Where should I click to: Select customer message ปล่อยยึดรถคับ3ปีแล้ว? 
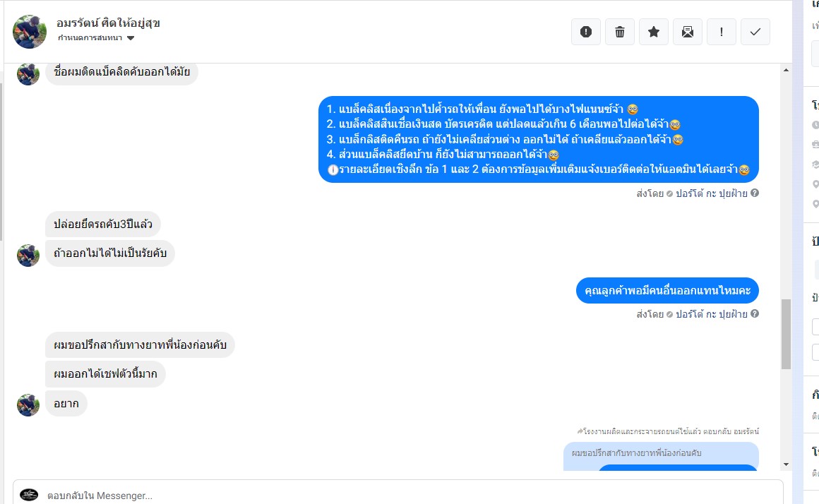[x=103, y=224]
